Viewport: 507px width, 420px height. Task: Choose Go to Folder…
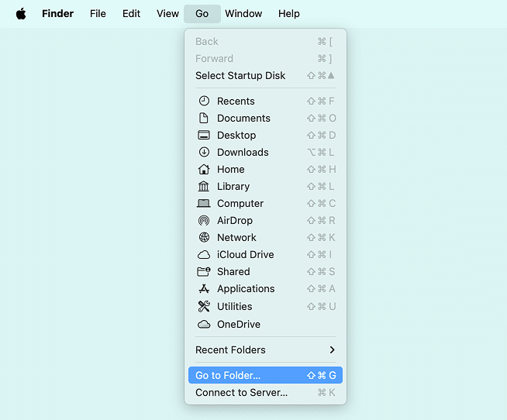click(x=265, y=375)
